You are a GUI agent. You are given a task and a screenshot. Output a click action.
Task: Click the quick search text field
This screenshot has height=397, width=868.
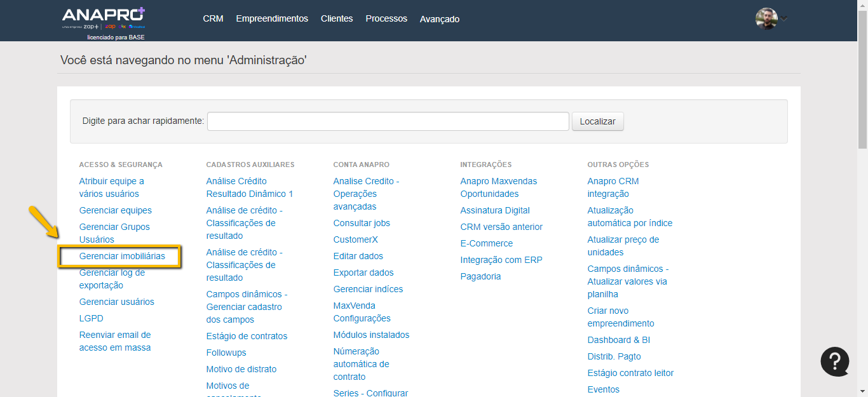click(x=388, y=121)
